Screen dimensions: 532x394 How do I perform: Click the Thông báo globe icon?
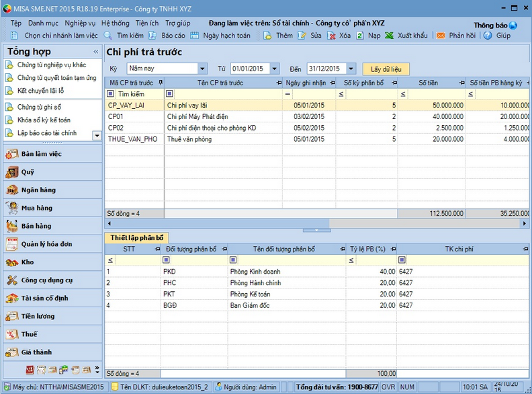click(513, 26)
